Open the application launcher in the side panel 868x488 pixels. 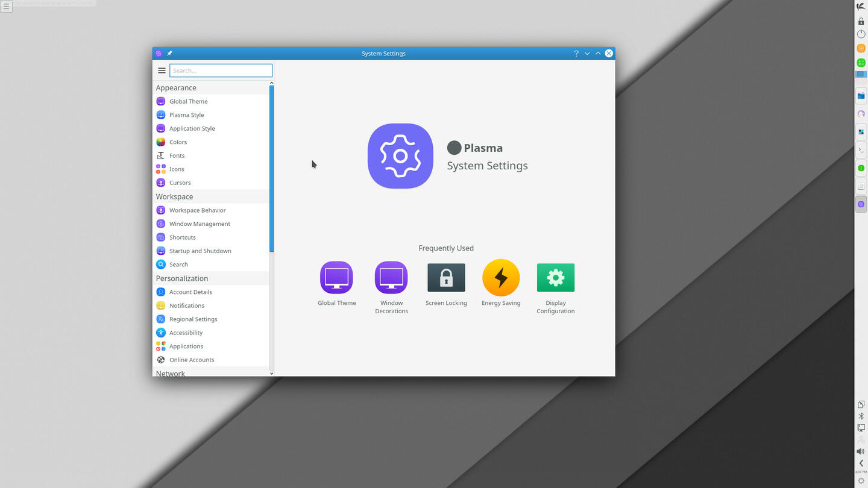click(861, 6)
